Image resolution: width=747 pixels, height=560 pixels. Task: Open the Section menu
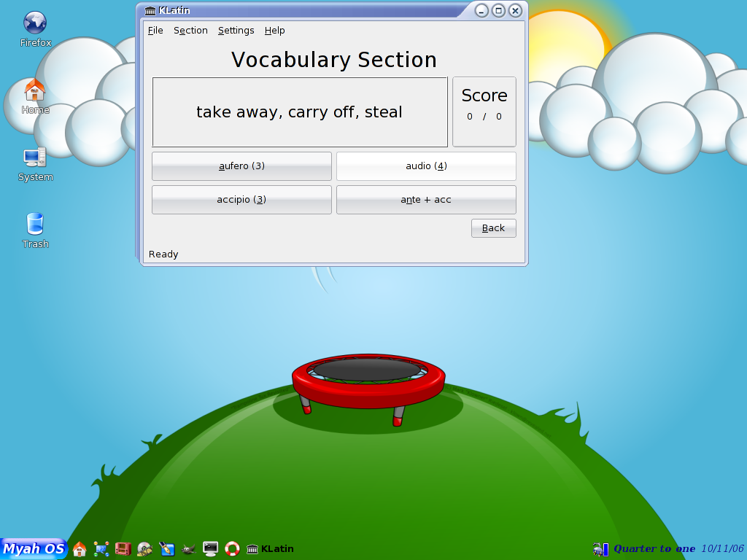tap(190, 31)
